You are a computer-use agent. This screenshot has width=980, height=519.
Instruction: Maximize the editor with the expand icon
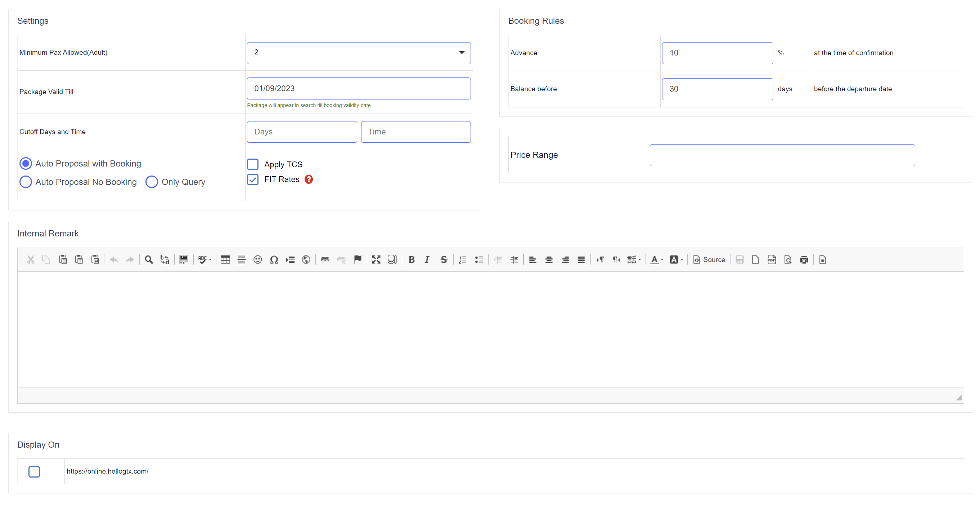click(376, 260)
